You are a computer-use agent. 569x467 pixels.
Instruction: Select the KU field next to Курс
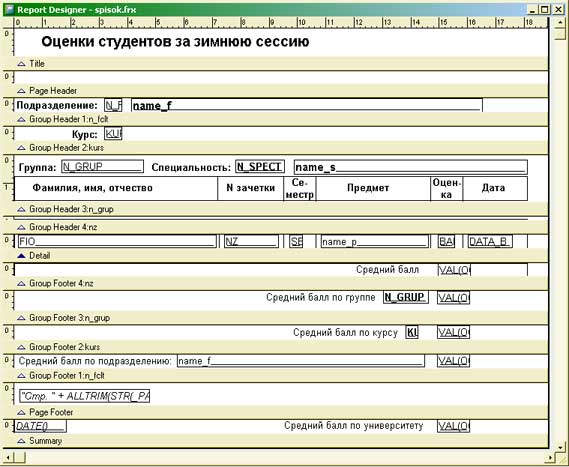(113, 134)
